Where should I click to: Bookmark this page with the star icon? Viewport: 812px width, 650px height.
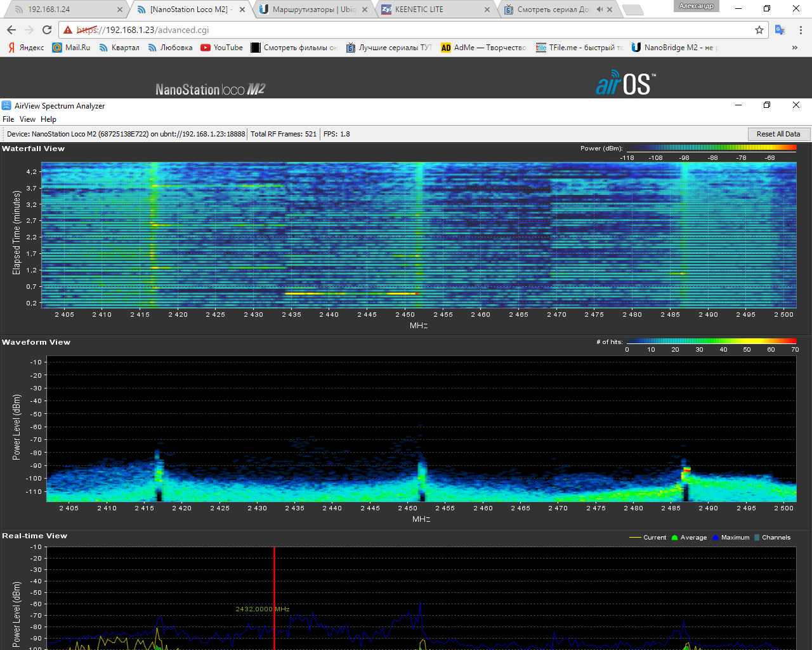[x=759, y=30]
